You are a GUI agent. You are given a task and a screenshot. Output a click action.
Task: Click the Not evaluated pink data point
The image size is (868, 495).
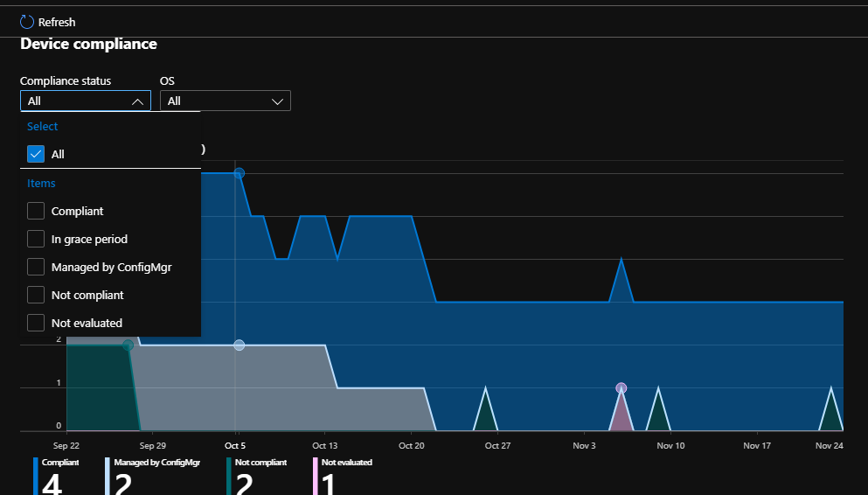click(x=621, y=388)
